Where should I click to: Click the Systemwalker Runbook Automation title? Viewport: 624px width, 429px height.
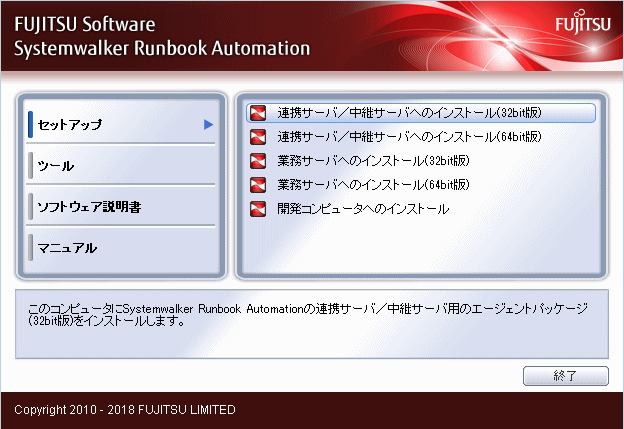(x=162, y=48)
